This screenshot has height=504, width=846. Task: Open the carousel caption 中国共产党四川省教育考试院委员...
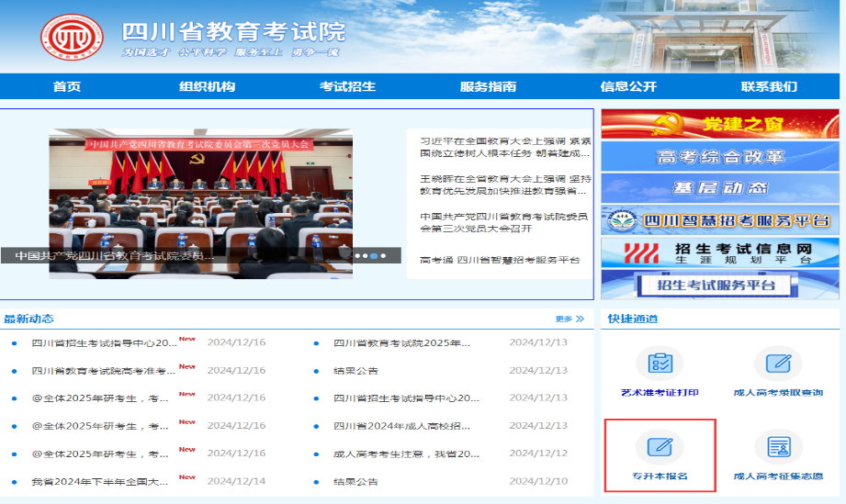[x=114, y=255]
